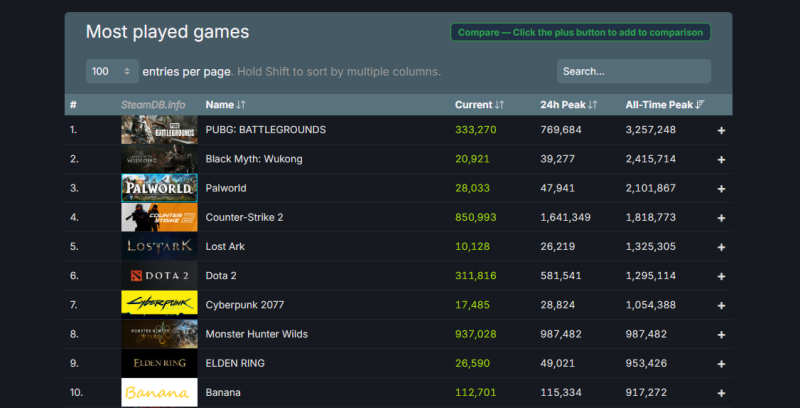
Task: Open Cyberpunk 2077 game page link
Action: (x=245, y=304)
